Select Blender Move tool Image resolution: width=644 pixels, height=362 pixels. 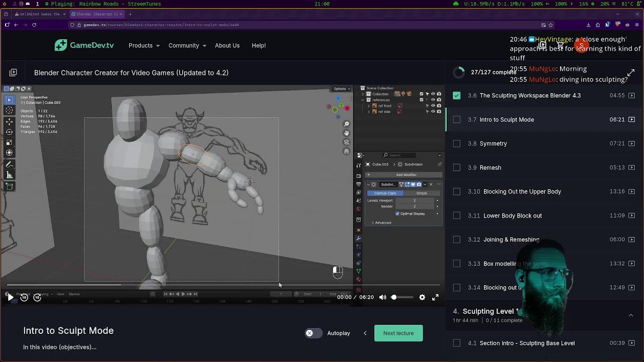coord(9,122)
